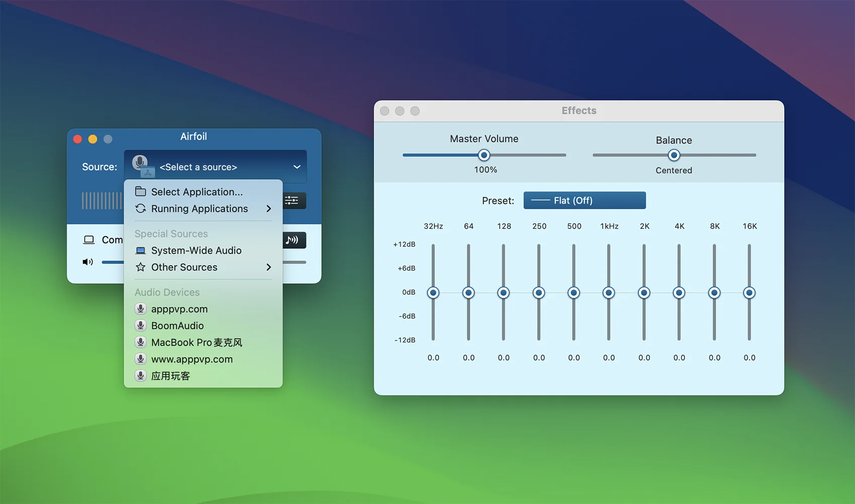The width and height of the screenshot is (855, 504).
Task: Click the microphone source icon beside Source
Action: 143,166
